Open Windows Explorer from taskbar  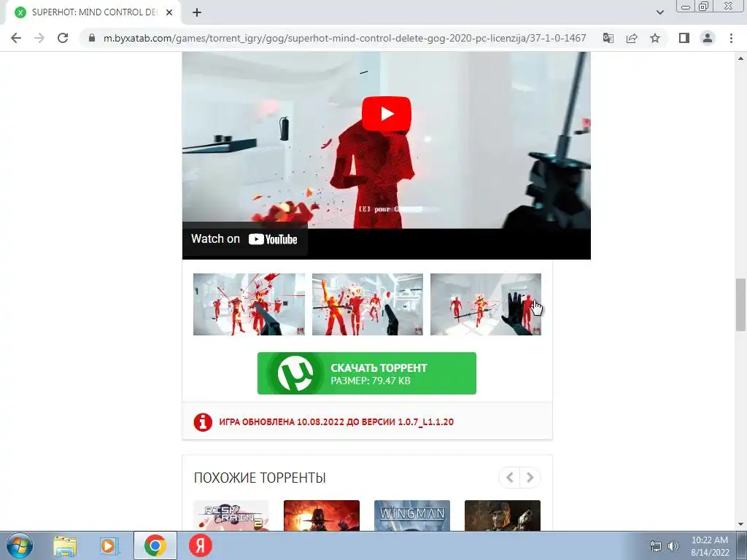65,545
